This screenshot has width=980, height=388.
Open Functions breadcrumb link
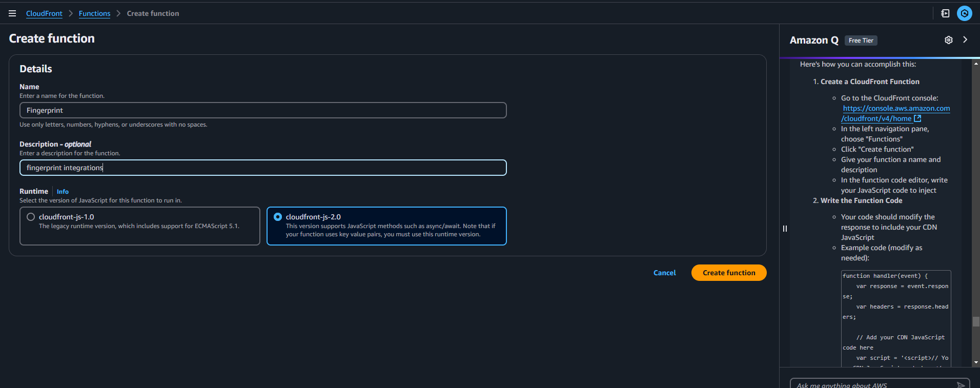(x=94, y=13)
